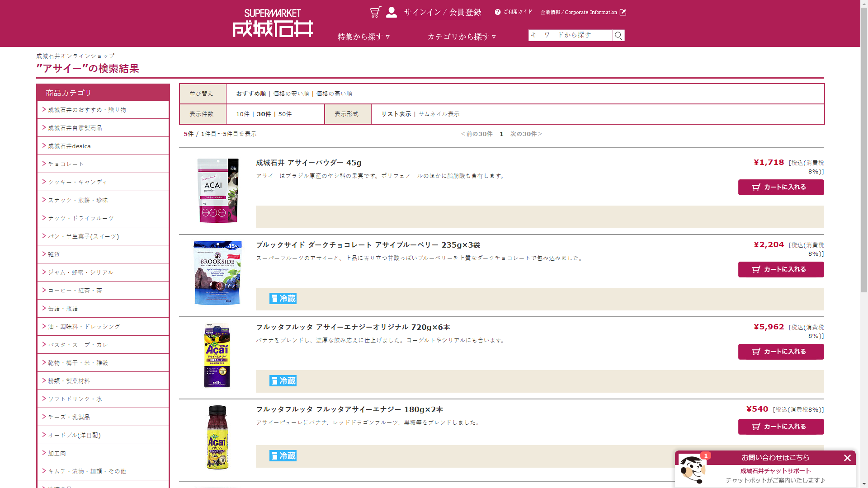Screen dimensions: 868x488
Task: Click the chatbot mascot avatar
Action: [692, 470]
